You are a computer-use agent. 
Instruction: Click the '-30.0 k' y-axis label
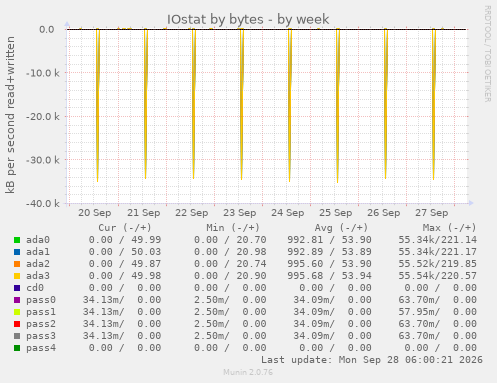pyautogui.click(x=43, y=160)
